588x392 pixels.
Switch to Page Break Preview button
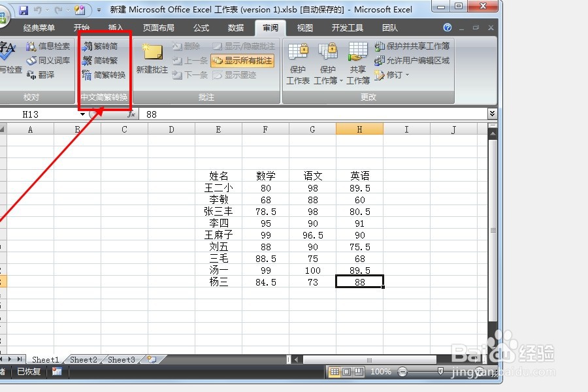coord(359,372)
